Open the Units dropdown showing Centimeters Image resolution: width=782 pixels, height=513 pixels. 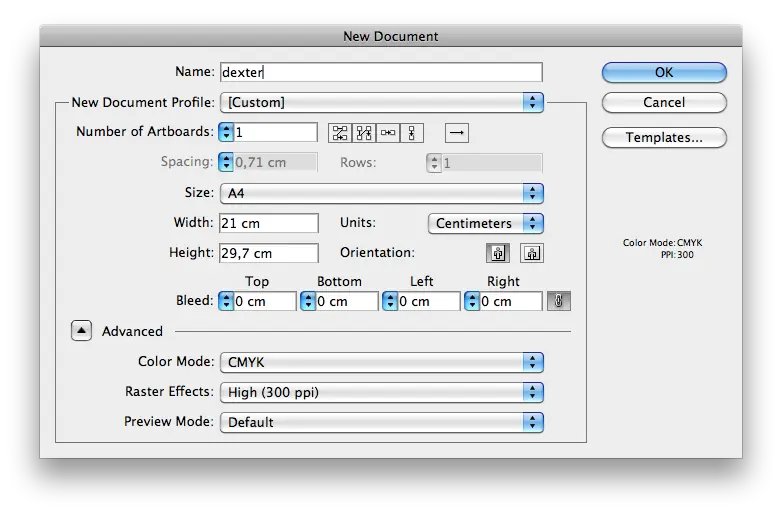point(486,223)
